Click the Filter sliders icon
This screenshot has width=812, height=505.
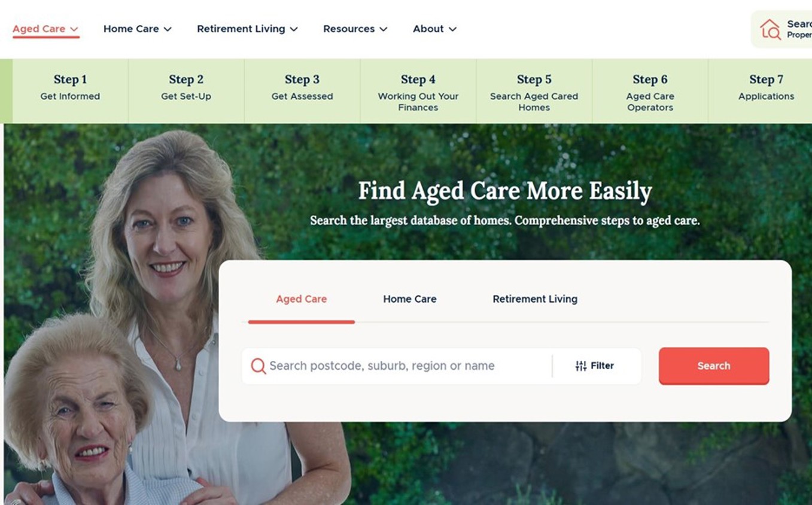coord(580,366)
